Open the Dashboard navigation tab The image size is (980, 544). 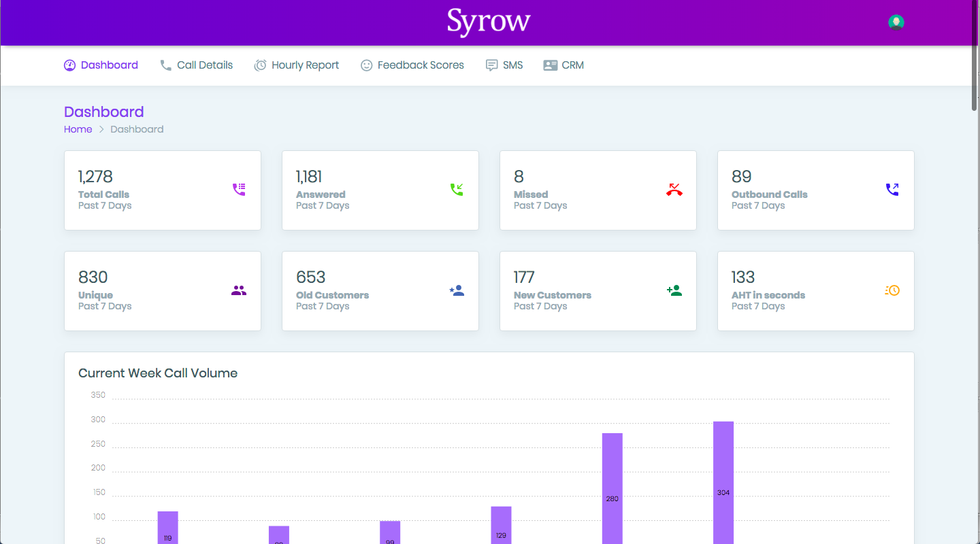(101, 65)
